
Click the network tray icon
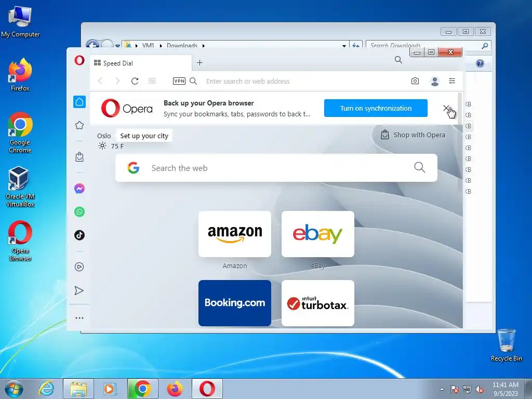click(467, 389)
